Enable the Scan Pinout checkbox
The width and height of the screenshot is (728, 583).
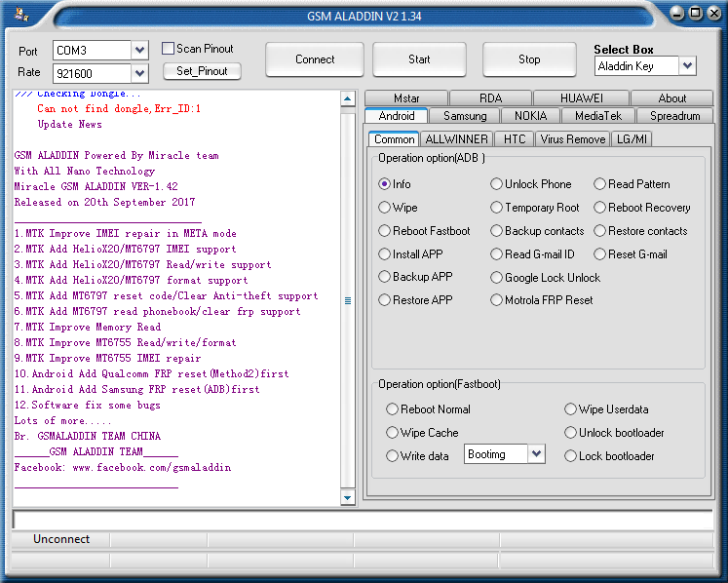168,49
